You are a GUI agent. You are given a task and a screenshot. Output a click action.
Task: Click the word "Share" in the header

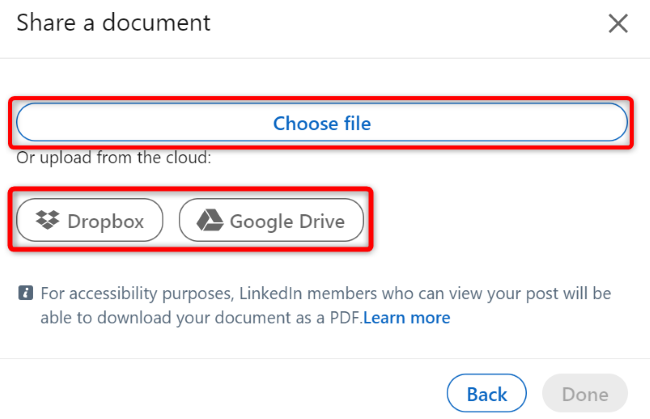[x=45, y=22]
